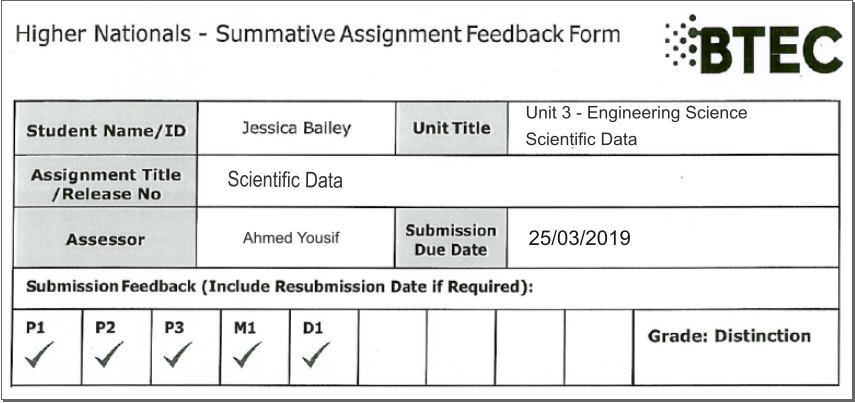This screenshot has width=855, height=403.
Task: Click the first empty cell after D1
Action: 392,348
